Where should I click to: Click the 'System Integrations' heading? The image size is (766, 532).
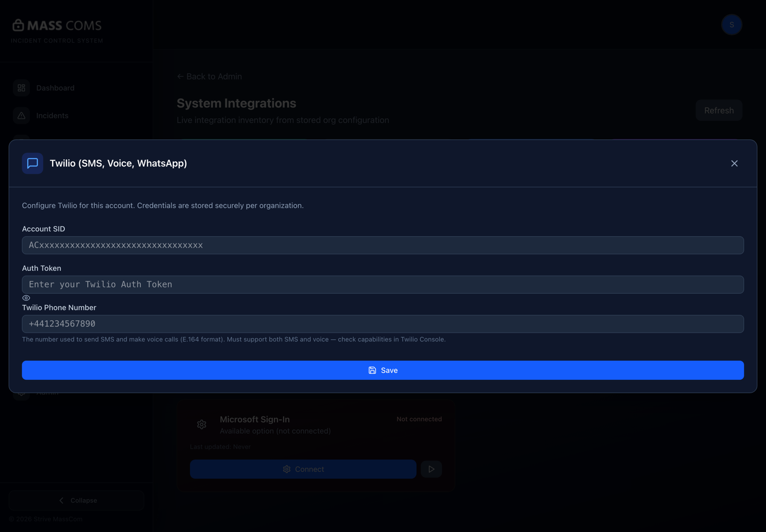(x=236, y=103)
